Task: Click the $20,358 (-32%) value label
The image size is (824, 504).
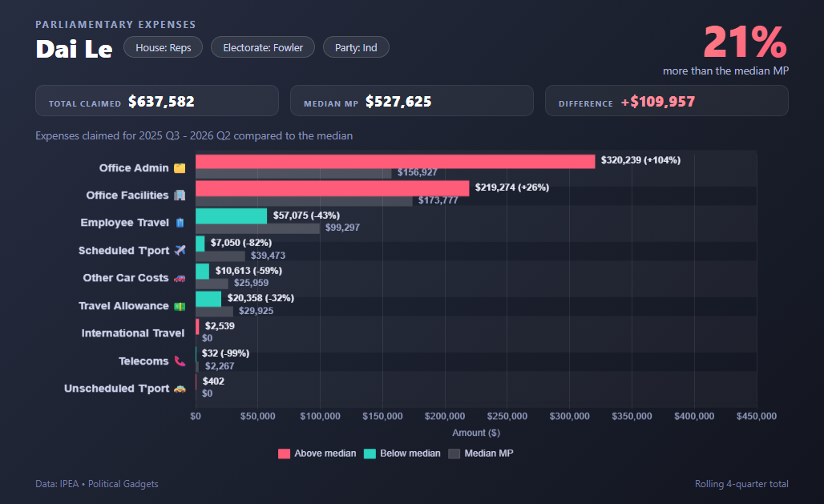Action: (261, 298)
